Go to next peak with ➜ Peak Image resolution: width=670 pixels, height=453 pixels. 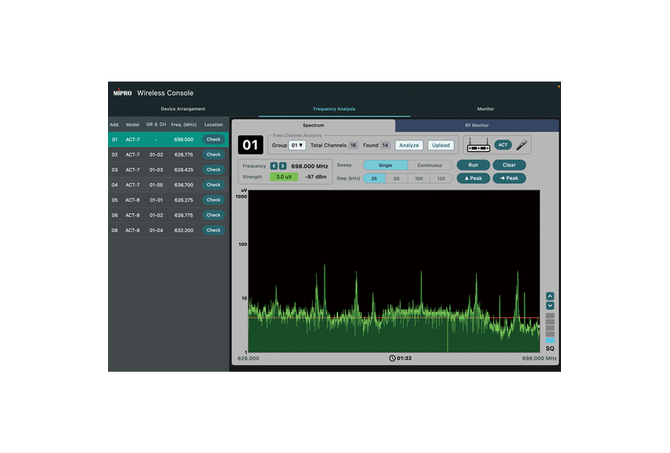click(x=508, y=178)
